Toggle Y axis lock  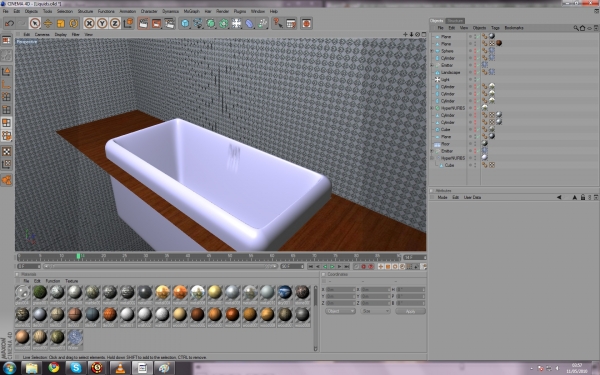[x=102, y=24]
